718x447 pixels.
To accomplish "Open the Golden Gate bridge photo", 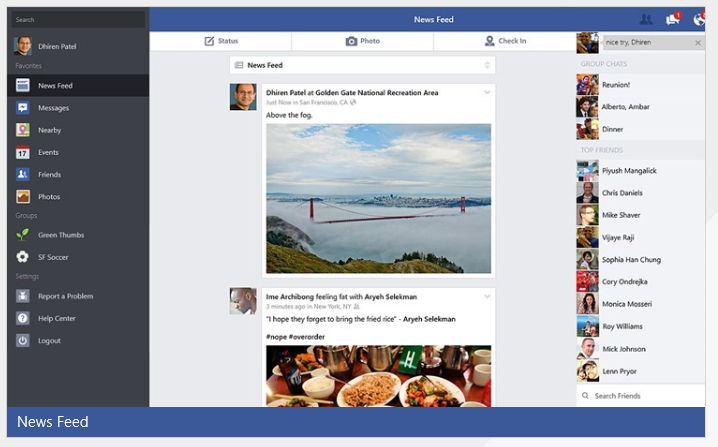I will [x=378, y=198].
